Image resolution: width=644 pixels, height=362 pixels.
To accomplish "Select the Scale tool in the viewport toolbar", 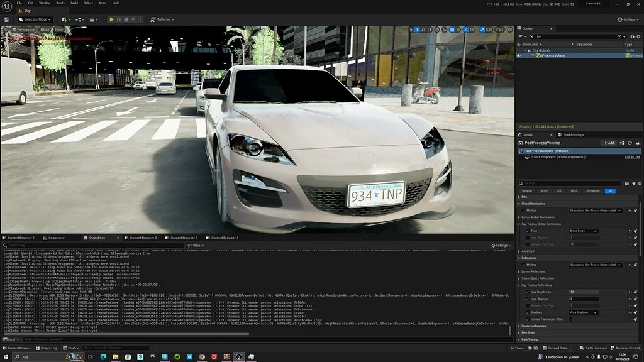I will pyautogui.click(x=430, y=29).
